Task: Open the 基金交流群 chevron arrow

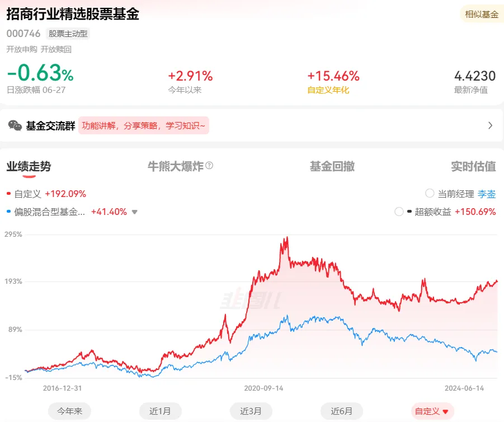Action: (x=490, y=125)
